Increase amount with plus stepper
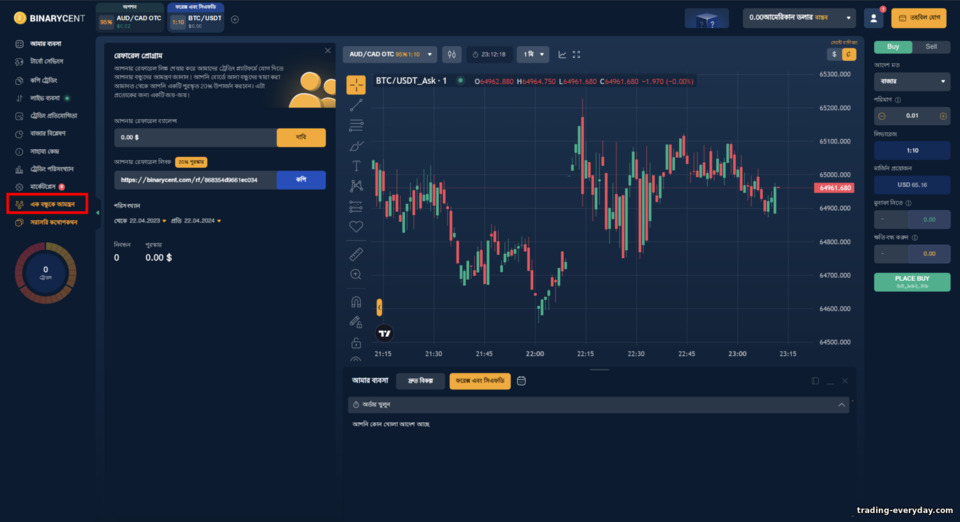 (x=943, y=116)
